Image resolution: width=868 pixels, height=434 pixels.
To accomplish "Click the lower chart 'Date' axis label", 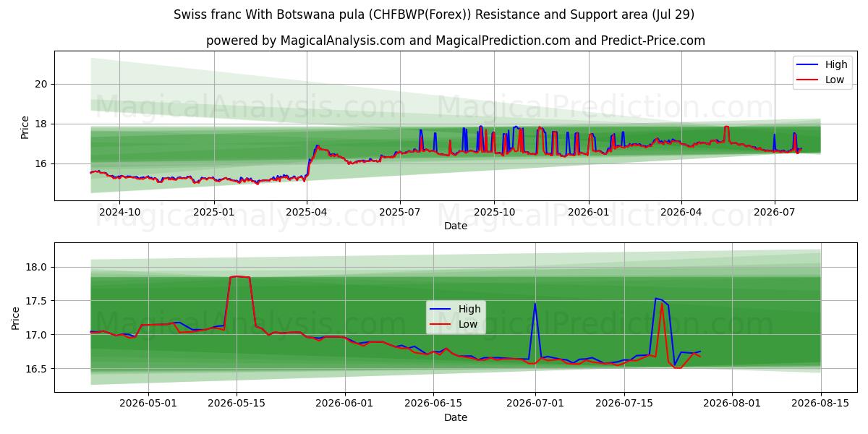I will [x=456, y=417].
